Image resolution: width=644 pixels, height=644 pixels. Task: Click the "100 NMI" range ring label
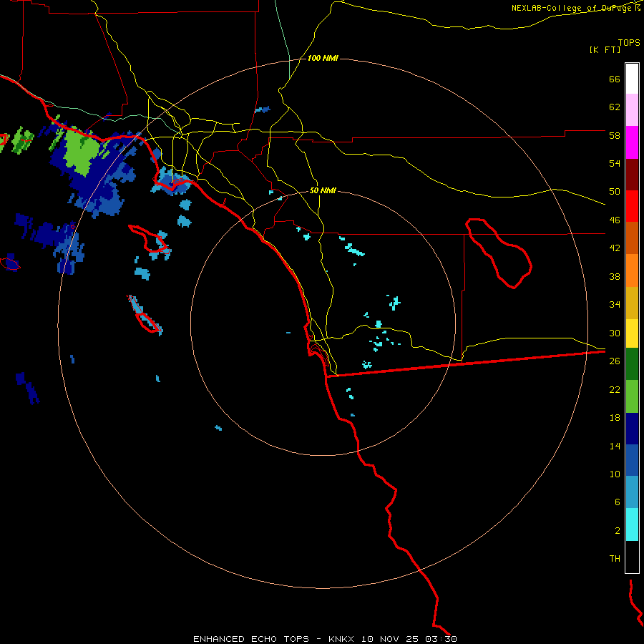point(323,59)
